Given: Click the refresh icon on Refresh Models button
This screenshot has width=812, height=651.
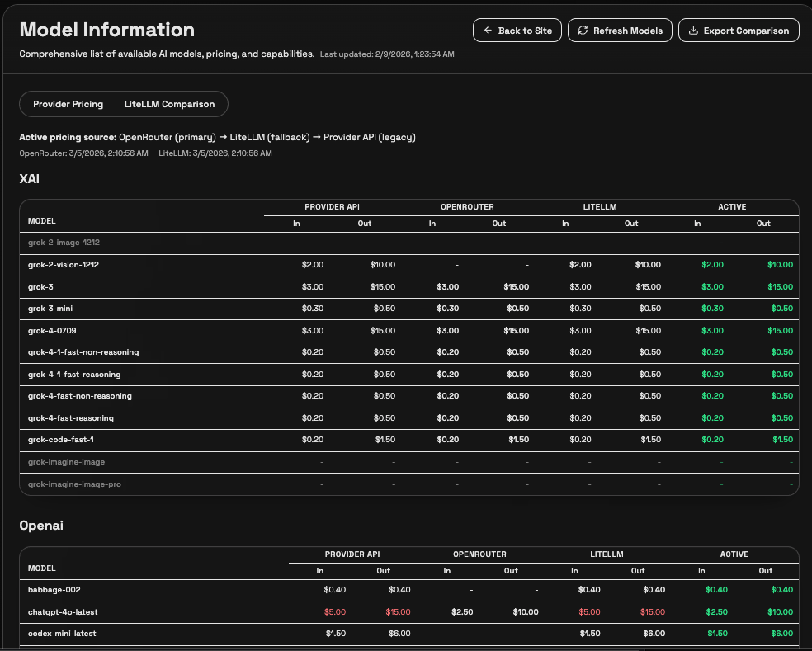Looking at the screenshot, I should tap(583, 30).
